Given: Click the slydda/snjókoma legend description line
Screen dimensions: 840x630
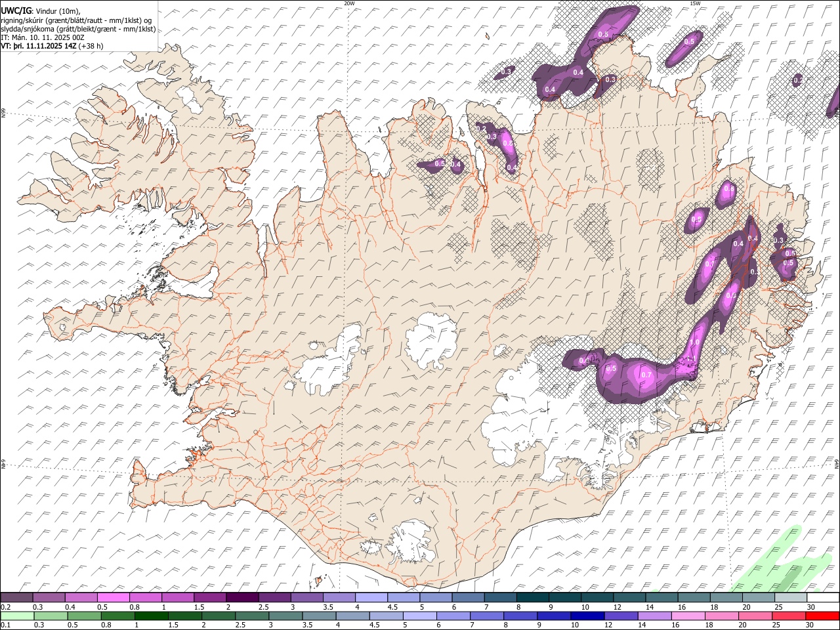Looking at the screenshot, I should pos(78,29).
